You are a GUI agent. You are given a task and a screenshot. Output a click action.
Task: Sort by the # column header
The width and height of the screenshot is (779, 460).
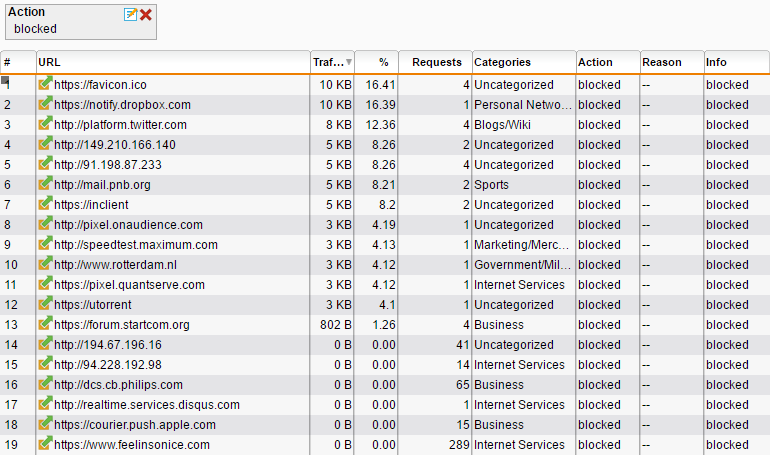tap(18, 62)
